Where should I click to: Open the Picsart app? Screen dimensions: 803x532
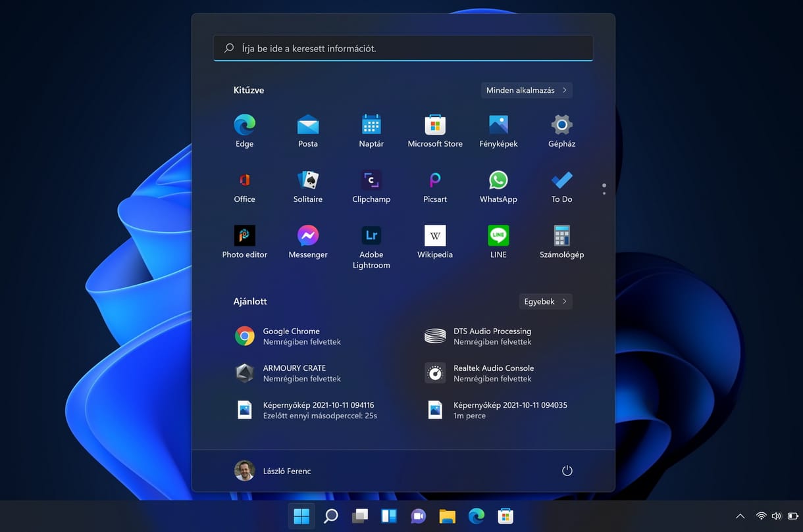(x=435, y=187)
